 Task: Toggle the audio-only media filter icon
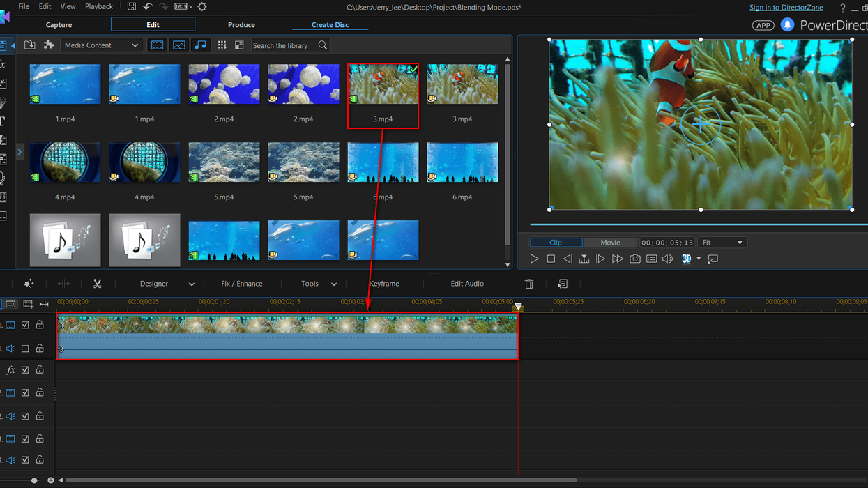point(201,45)
